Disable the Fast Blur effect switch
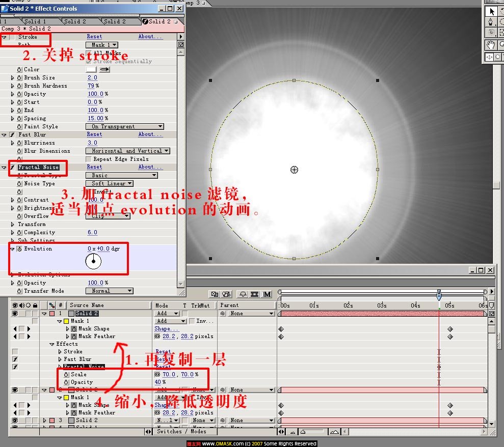This screenshot has width=504, height=447. pyautogui.click(x=12, y=135)
